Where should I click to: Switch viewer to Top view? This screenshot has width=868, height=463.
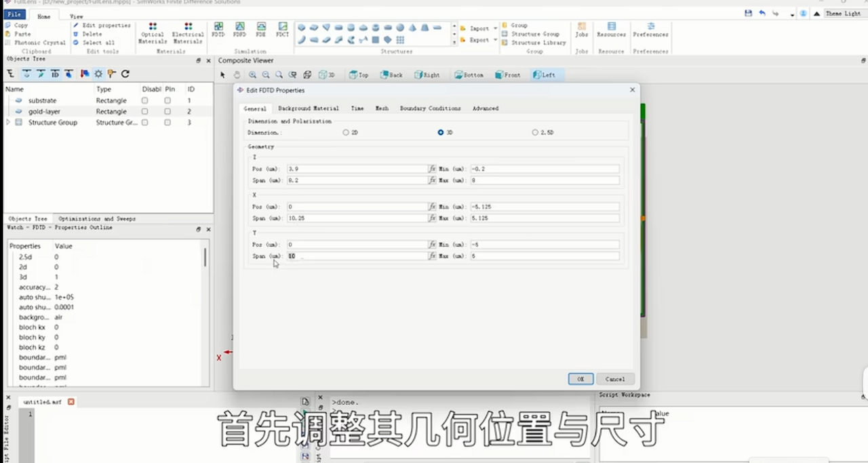click(x=358, y=75)
